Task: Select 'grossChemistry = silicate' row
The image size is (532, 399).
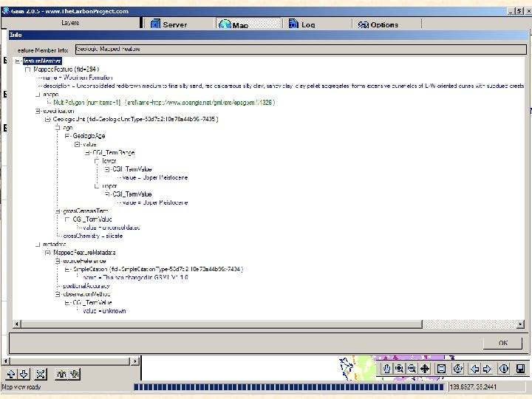Action: coord(93,236)
